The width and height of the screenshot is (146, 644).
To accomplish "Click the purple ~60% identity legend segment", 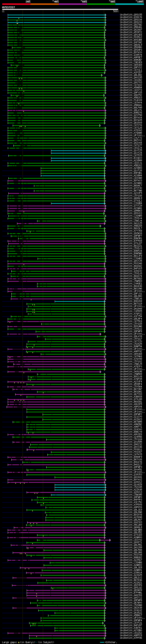I will [73, 4].
